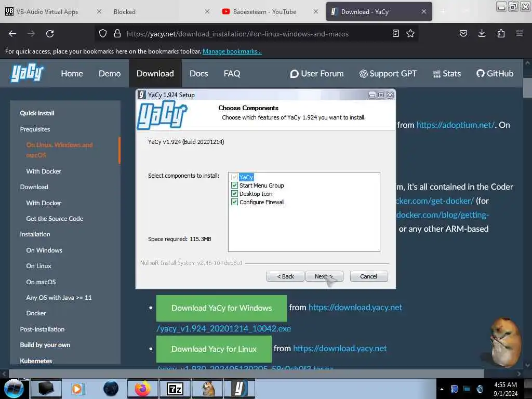Open the 7-Zip taskbar icon
This screenshot has width=532, height=399.
(x=175, y=389)
